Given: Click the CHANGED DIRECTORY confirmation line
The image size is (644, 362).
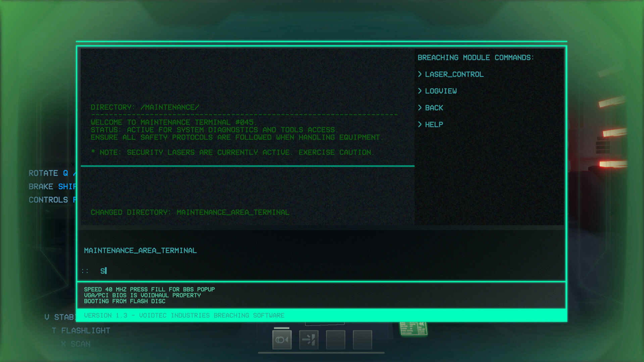Looking at the screenshot, I should (x=190, y=212).
